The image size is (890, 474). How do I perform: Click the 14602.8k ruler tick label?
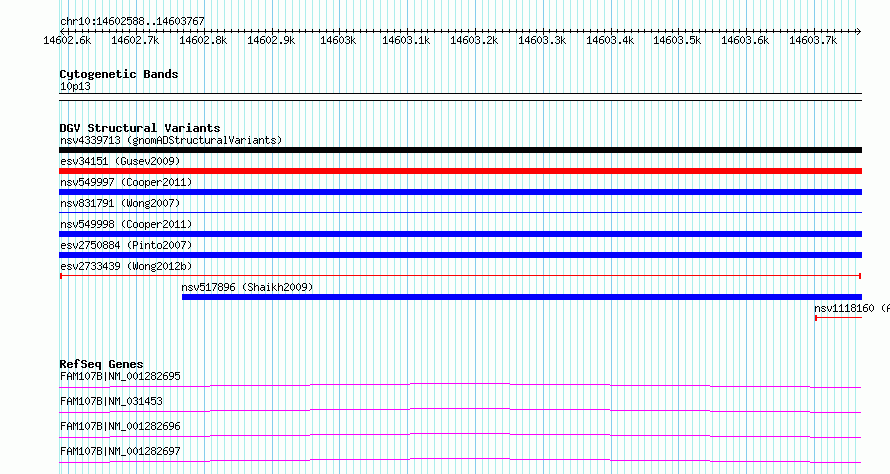tap(203, 41)
